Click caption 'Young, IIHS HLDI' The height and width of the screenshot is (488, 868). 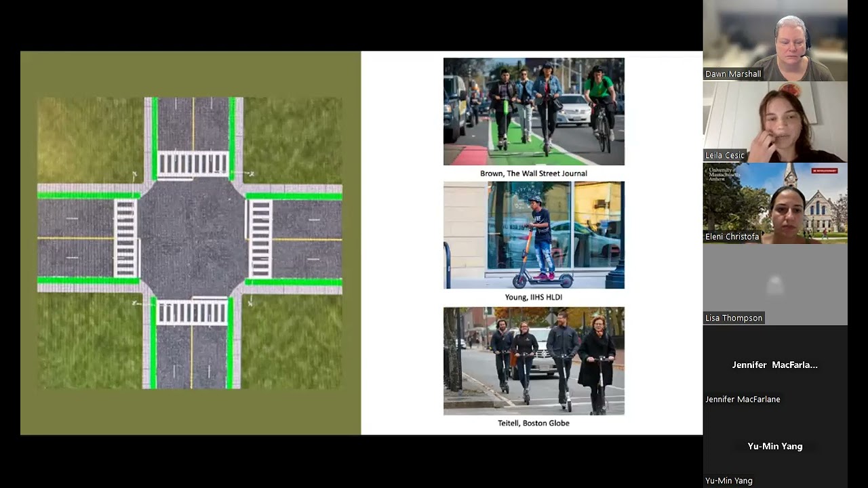(534, 298)
